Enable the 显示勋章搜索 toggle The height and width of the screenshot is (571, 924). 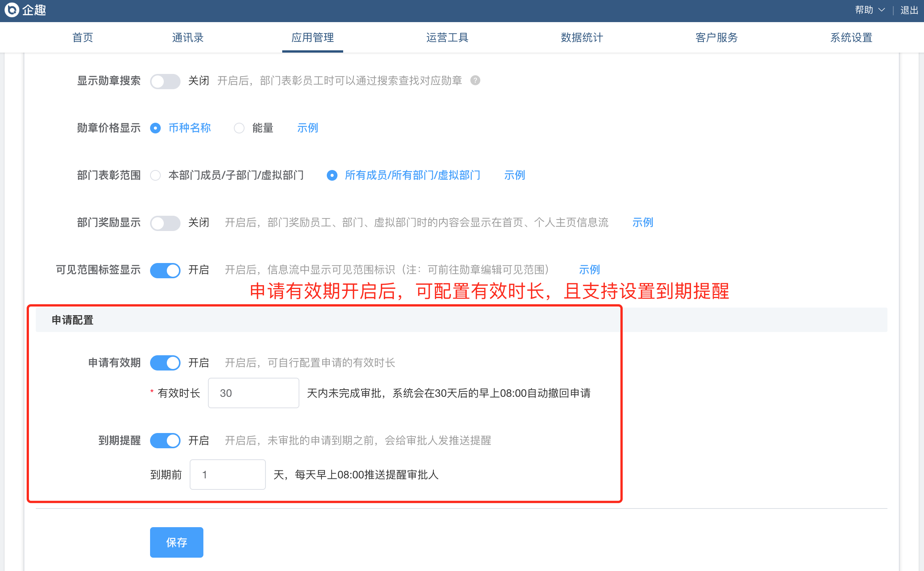(x=165, y=81)
